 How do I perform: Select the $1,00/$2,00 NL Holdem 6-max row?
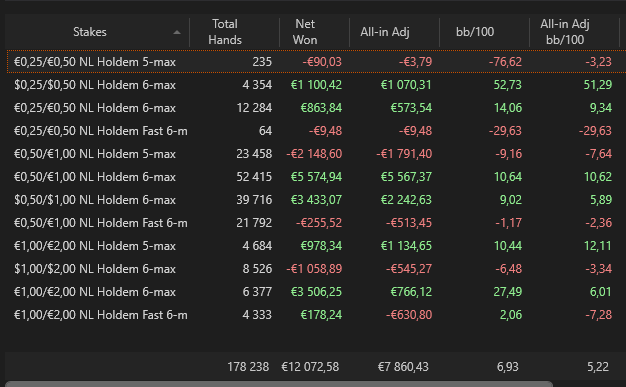[316, 269]
